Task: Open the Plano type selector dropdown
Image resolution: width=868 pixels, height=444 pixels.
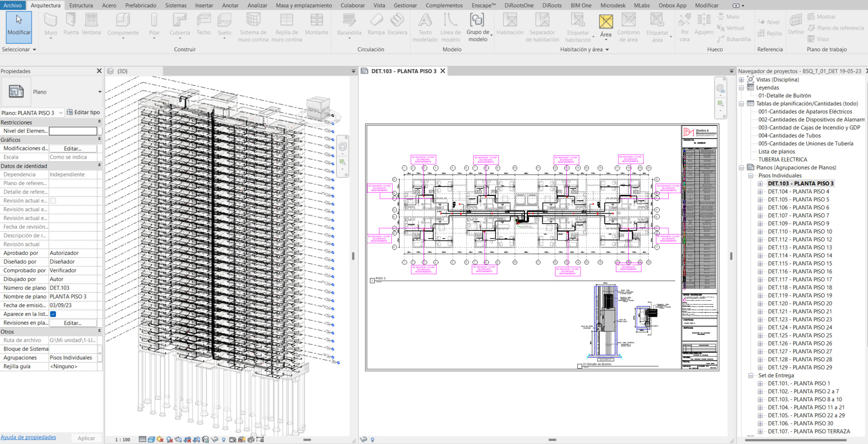Action: (100, 92)
